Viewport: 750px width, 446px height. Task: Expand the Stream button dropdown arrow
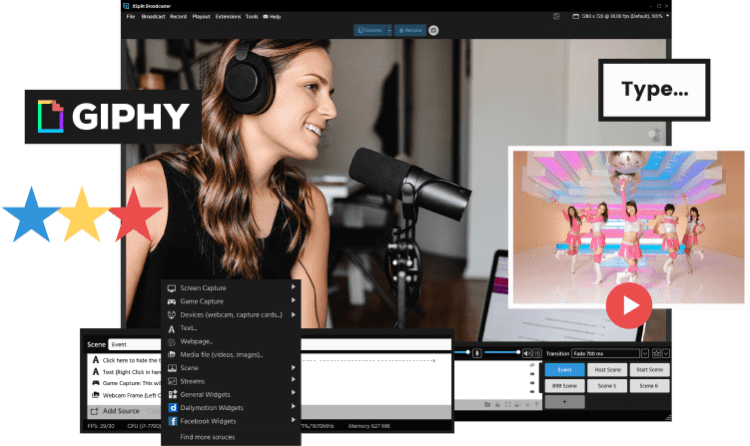click(389, 30)
